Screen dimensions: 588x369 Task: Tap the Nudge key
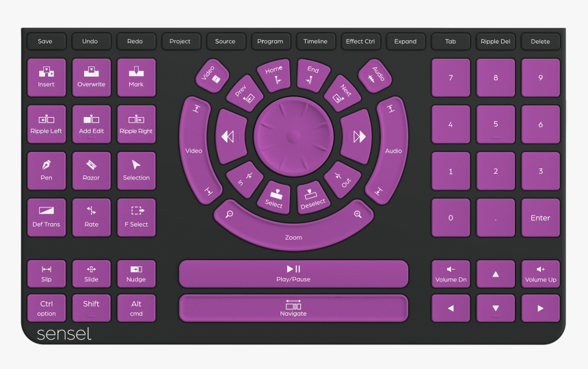tap(136, 274)
